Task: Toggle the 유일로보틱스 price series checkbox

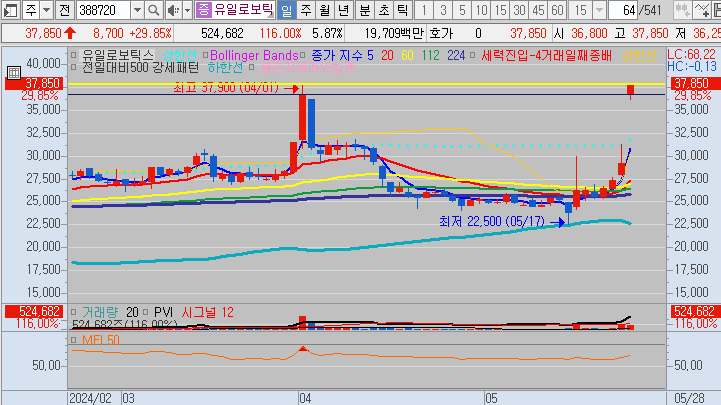Action: (x=74, y=55)
